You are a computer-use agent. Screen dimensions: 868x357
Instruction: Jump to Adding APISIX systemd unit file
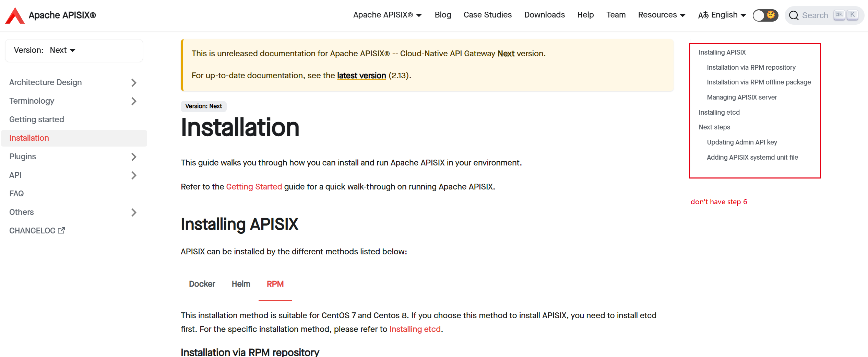coord(752,157)
